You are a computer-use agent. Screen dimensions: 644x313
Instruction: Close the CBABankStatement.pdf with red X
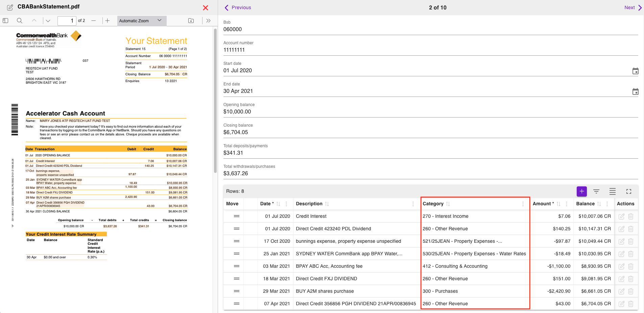pos(206,8)
